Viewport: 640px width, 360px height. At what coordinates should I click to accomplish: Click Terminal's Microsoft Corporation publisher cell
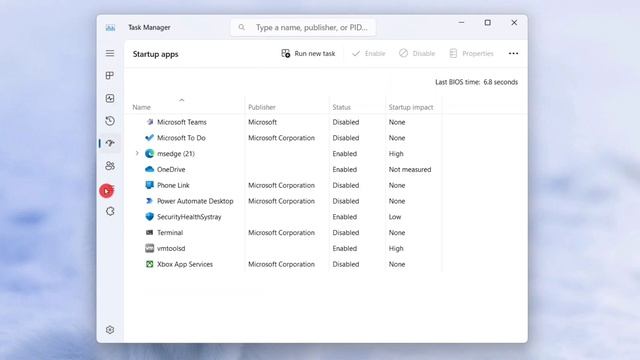coord(281,233)
